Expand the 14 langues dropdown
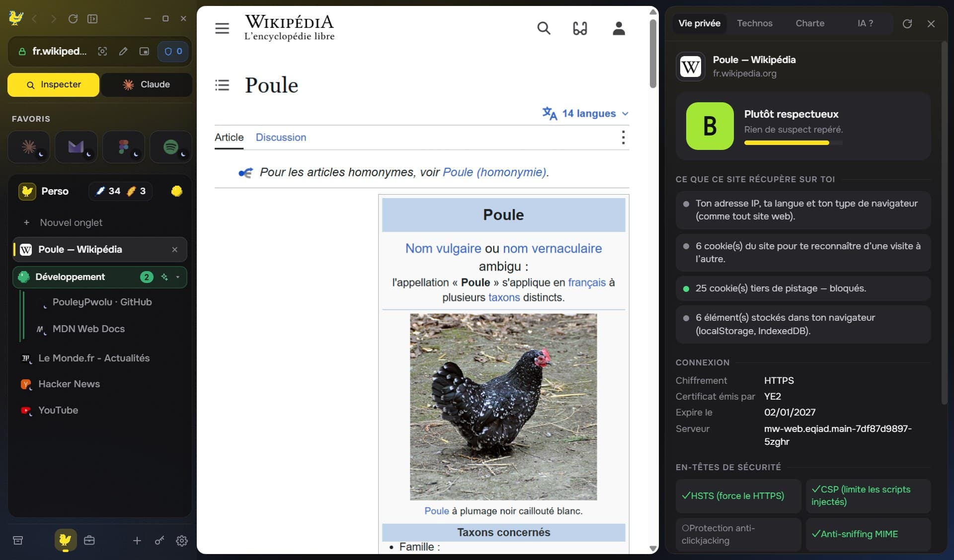Image resolution: width=954 pixels, height=560 pixels. tap(585, 113)
